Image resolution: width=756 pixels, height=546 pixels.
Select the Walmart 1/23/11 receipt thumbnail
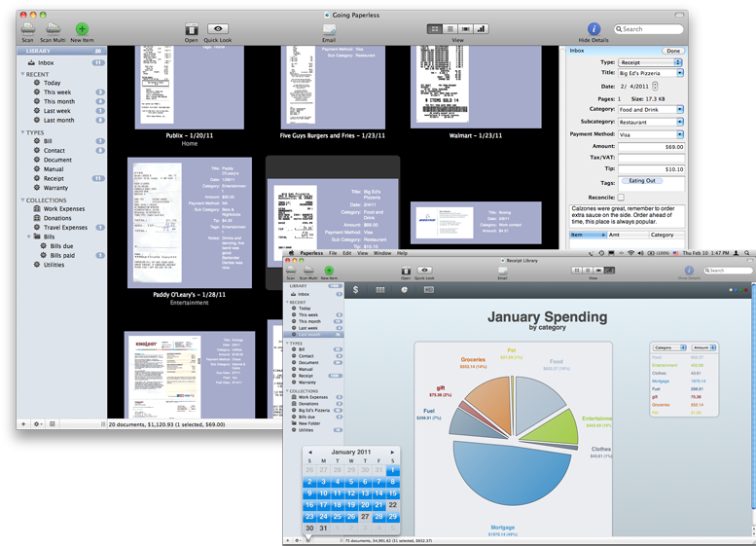(x=476, y=88)
